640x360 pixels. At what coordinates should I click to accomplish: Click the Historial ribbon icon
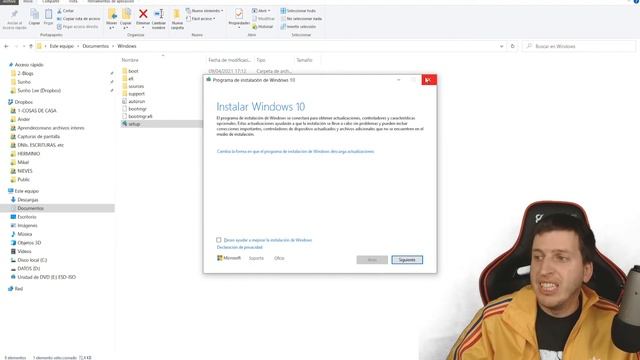coord(255,27)
